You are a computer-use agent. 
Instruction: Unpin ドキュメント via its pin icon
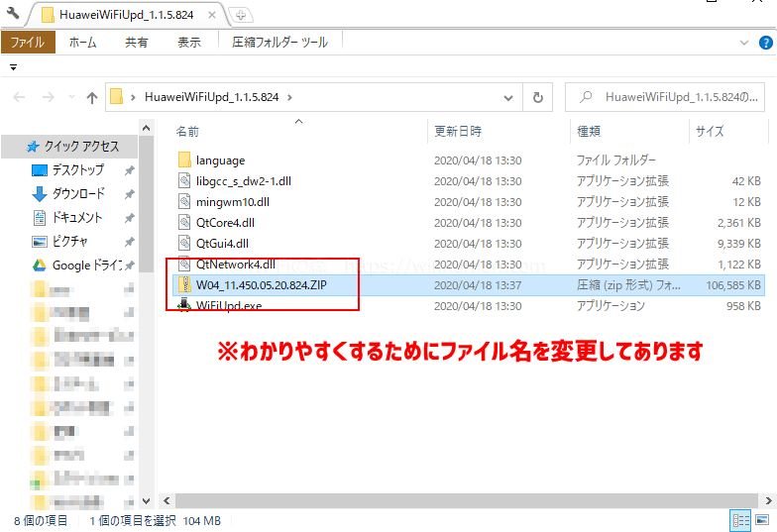click(129, 218)
